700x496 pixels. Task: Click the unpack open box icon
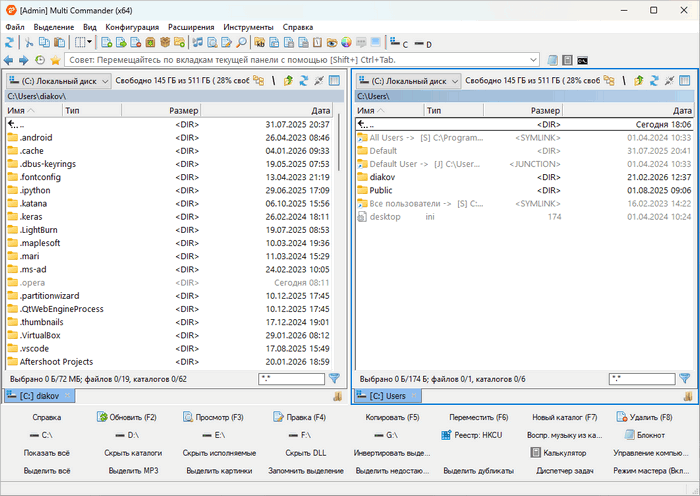pyautogui.click(x=165, y=43)
